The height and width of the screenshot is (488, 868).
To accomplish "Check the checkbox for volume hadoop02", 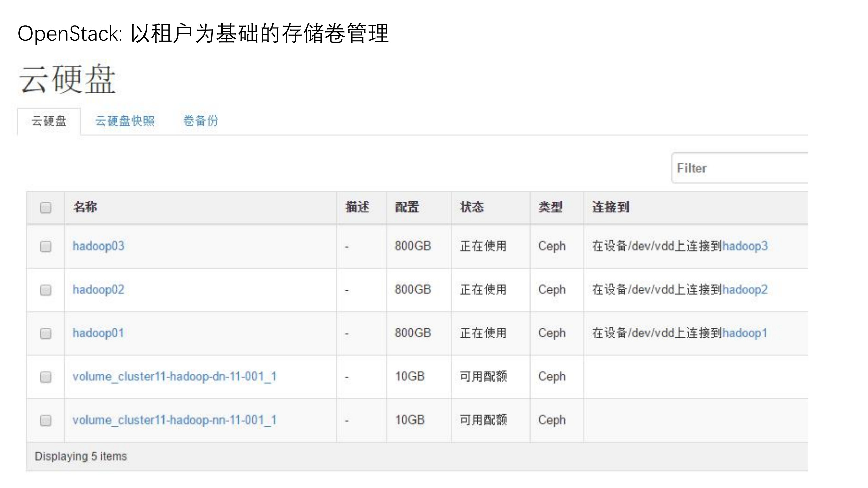I will point(45,290).
